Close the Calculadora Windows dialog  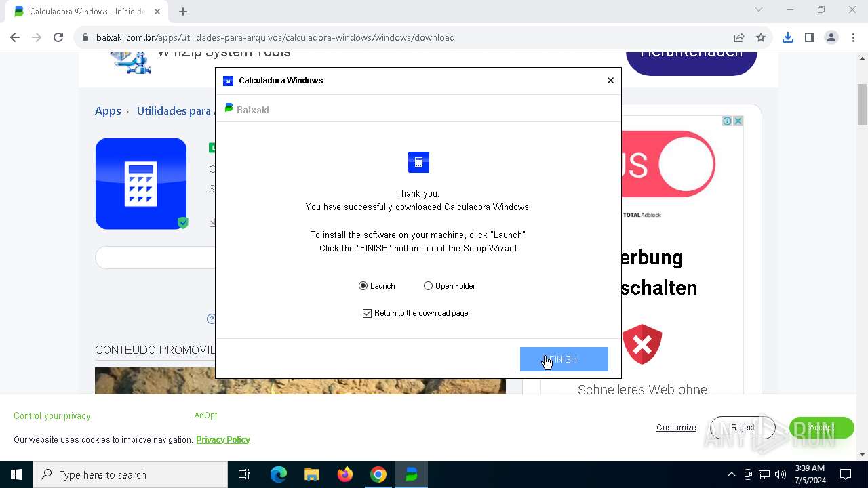pyautogui.click(x=610, y=80)
